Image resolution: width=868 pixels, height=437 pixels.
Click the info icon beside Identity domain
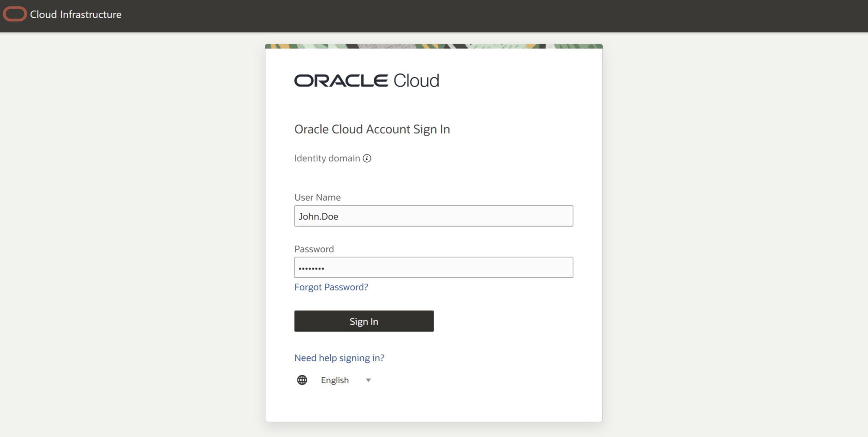pos(368,158)
